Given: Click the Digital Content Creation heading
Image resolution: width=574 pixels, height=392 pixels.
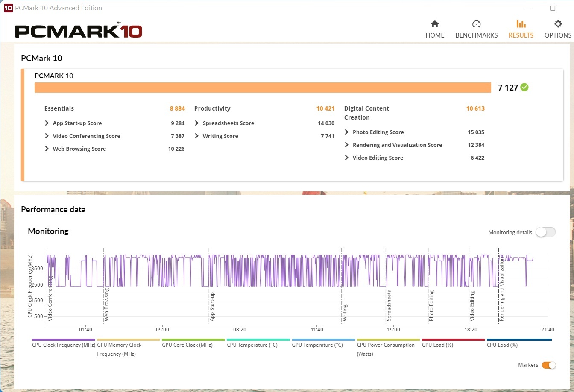Looking at the screenshot, I should (366, 113).
